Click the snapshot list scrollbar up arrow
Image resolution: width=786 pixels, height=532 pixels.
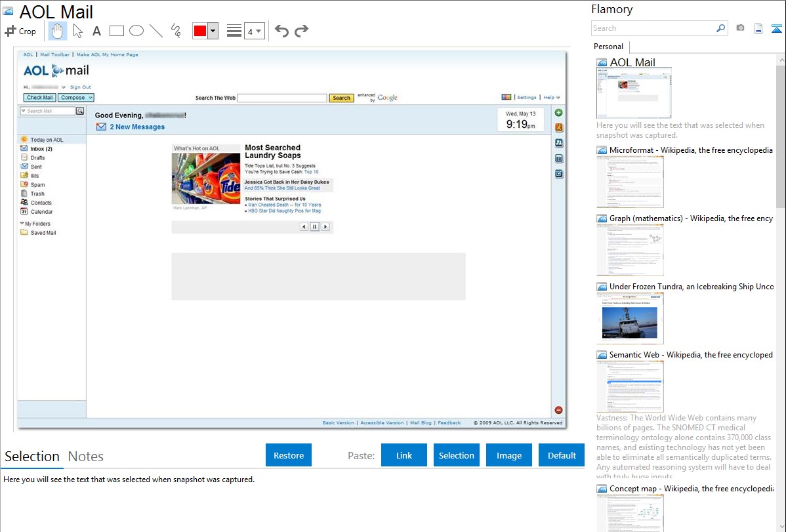tap(781, 60)
